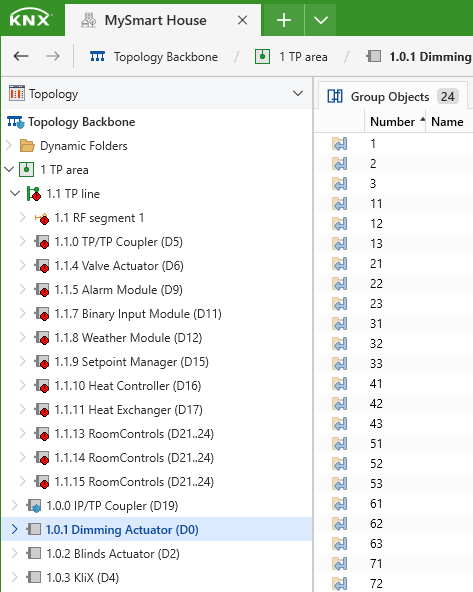Expand the 1.0.1 Dimming Actuator node
The image size is (473, 592).
click(x=14, y=529)
